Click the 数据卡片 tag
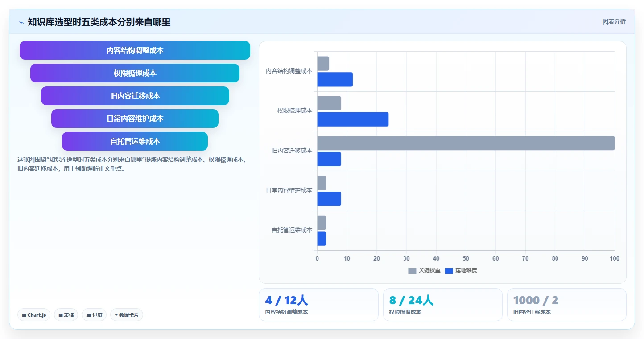 tap(127, 315)
